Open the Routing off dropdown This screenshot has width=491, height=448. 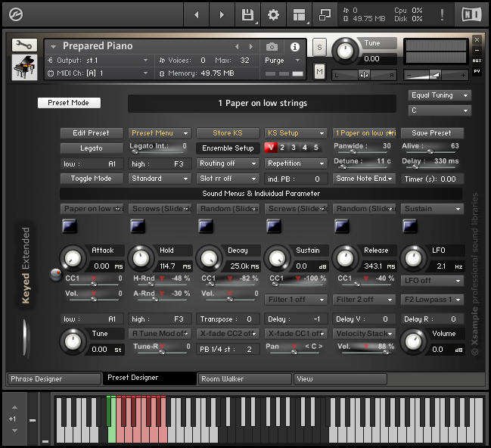click(x=228, y=163)
